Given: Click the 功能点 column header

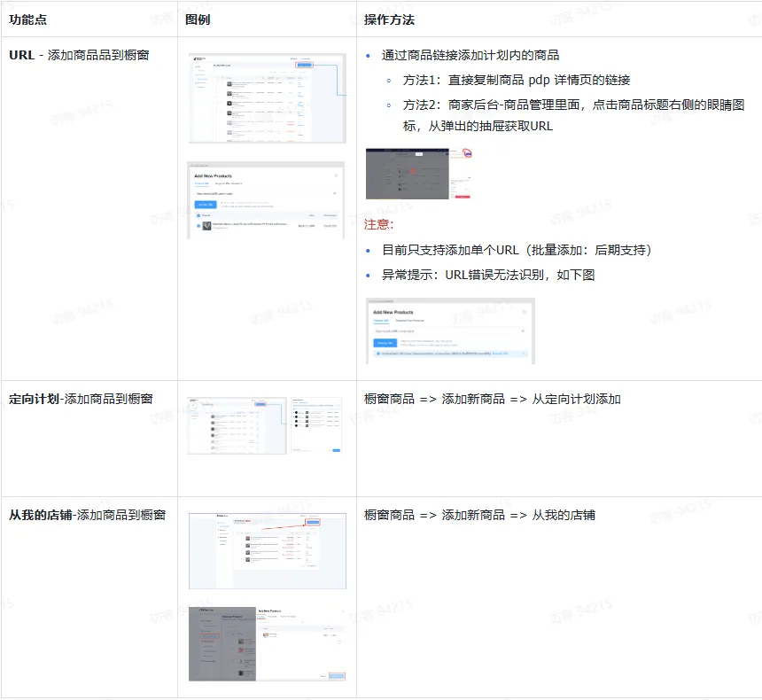Looking at the screenshot, I should 27,19.
